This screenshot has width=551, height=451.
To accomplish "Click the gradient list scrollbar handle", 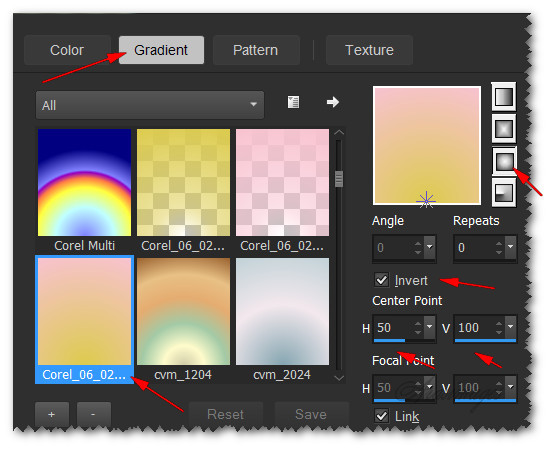I will (x=339, y=179).
